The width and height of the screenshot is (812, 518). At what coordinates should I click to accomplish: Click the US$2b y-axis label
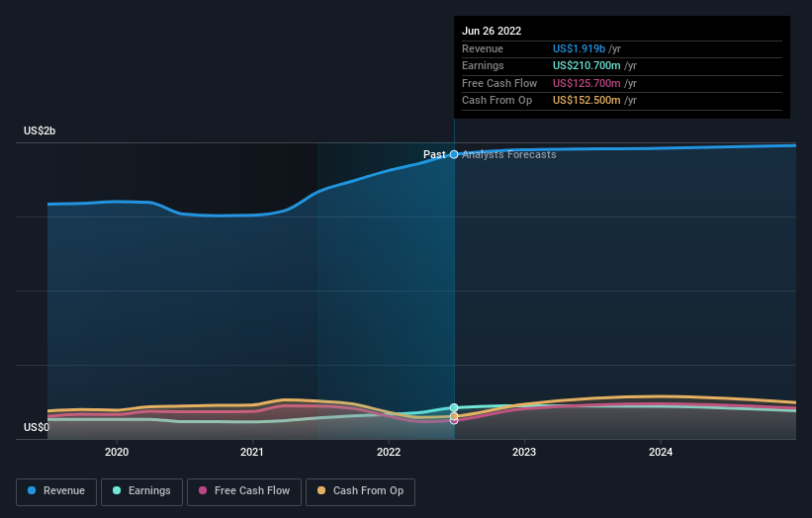[x=40, y=130]
